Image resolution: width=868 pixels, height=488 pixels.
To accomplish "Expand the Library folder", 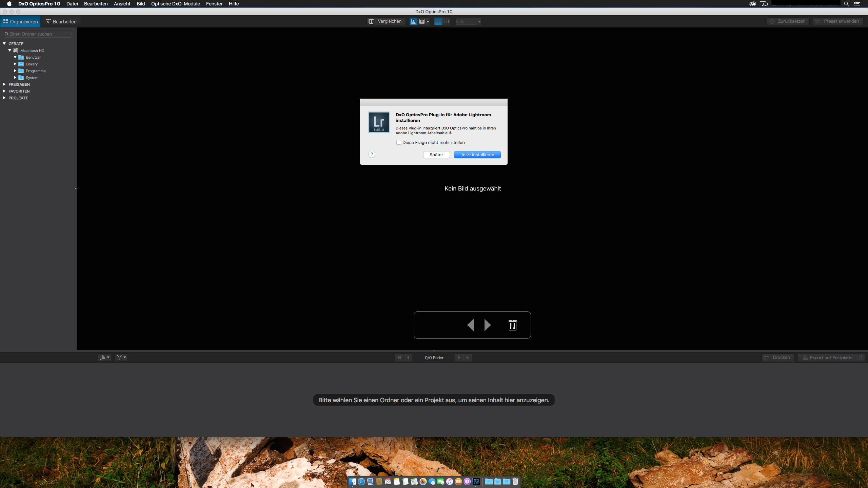I will [x=15, y=64].
